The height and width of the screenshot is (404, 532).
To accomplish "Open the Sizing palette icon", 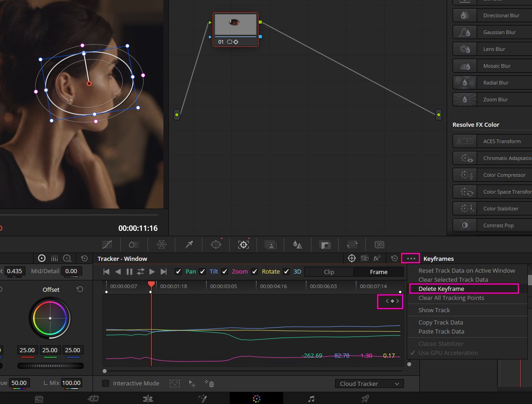I will tap(352, 244).
